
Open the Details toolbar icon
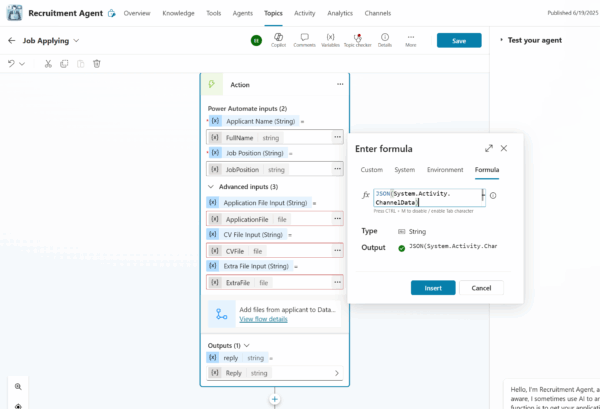(385, 40)
